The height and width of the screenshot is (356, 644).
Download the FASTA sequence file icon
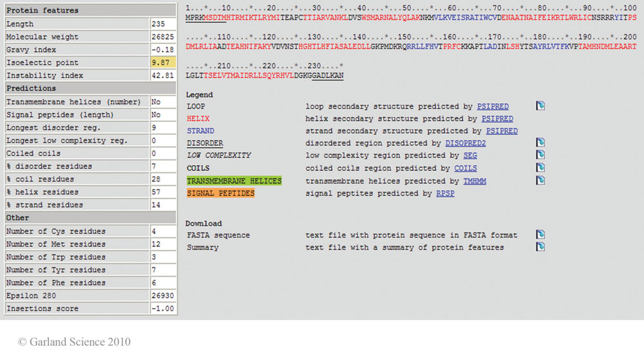[x=540, y=235]
